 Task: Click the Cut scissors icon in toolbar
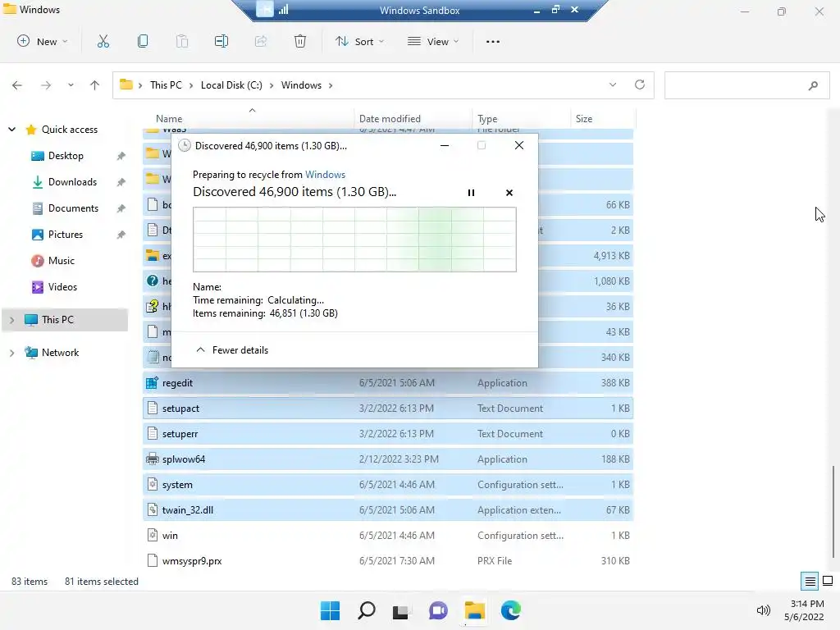(103, 41)
